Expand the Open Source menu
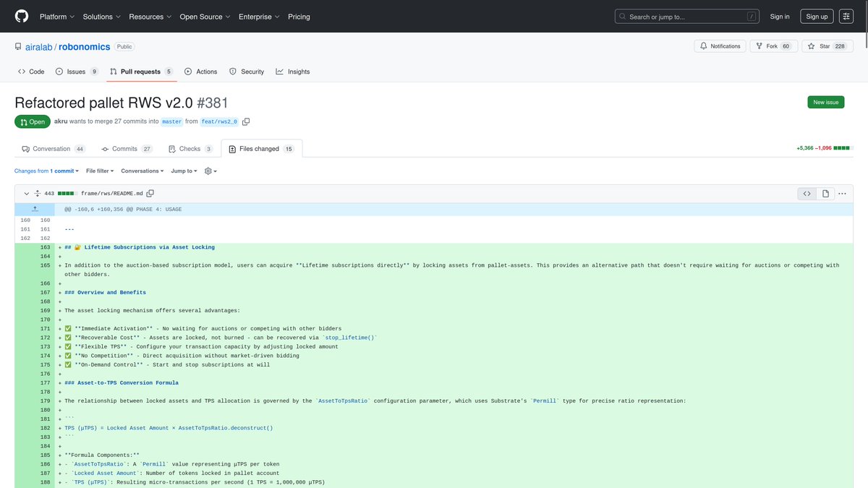This screenshot has width=868, height=488. (205, 17)
